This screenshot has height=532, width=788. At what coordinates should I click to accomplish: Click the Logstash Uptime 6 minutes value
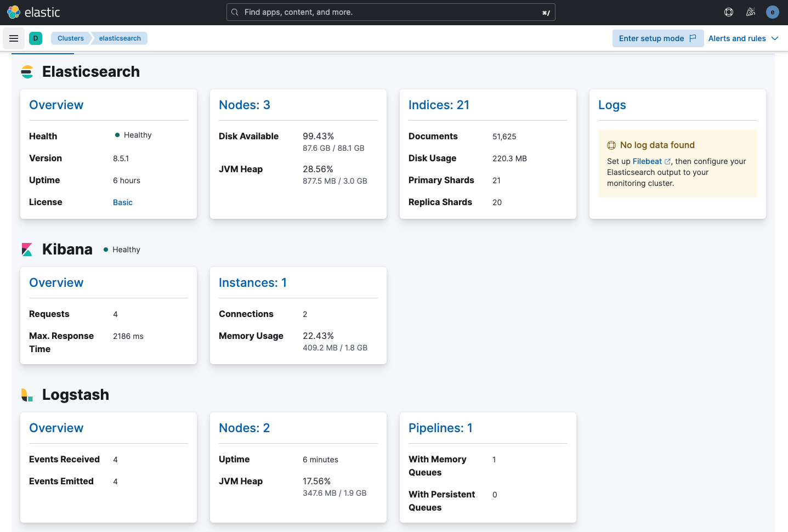320,460
